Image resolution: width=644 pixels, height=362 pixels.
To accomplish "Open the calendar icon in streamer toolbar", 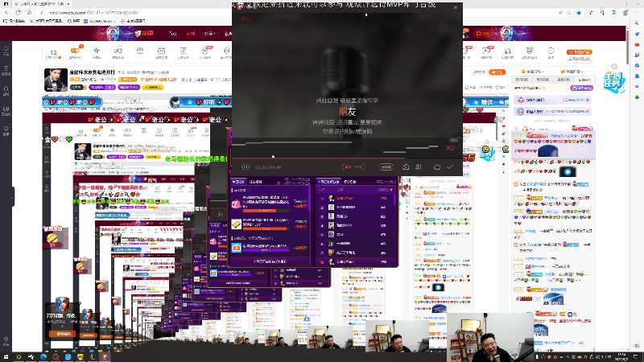I will [161, 51].
